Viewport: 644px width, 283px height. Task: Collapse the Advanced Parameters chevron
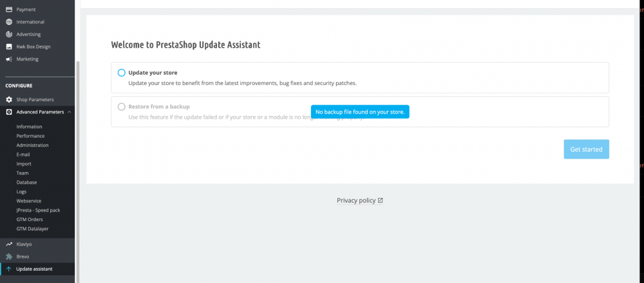click(x=69, y=112)
